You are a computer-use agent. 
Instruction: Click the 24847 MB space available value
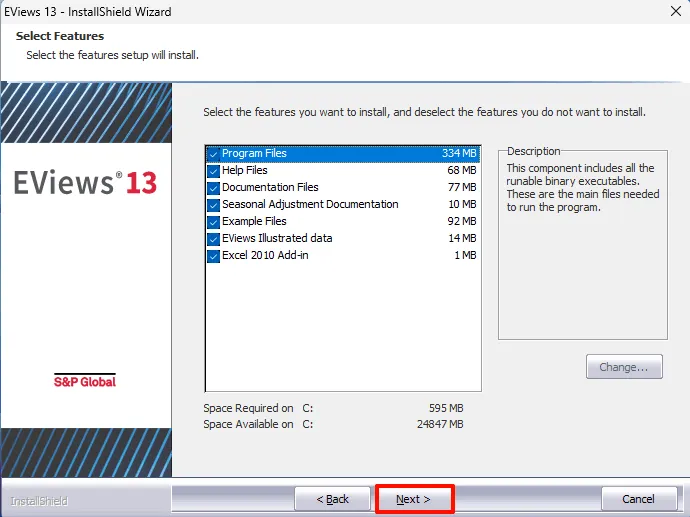[x=440, y=424]
